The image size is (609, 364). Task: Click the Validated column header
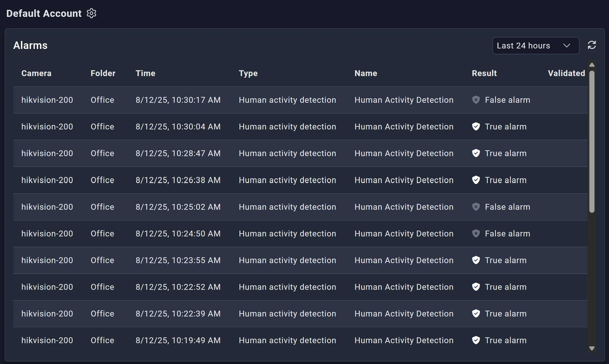[566, 73]
